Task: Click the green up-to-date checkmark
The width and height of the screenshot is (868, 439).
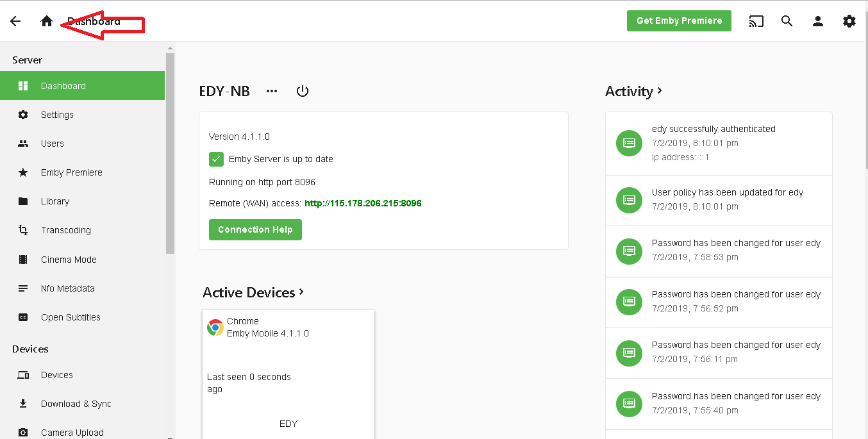Action: (x=217, y=159)
